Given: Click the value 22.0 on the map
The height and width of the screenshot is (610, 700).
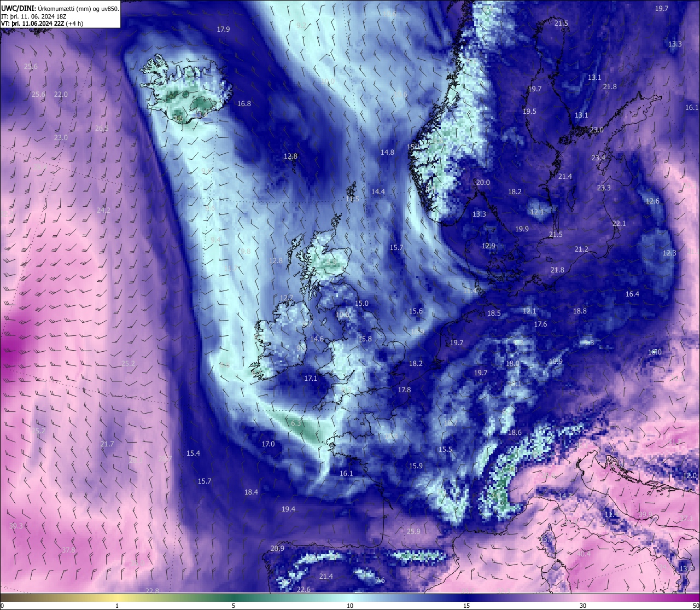Looking at the screenshot, I should coord(61,95).
